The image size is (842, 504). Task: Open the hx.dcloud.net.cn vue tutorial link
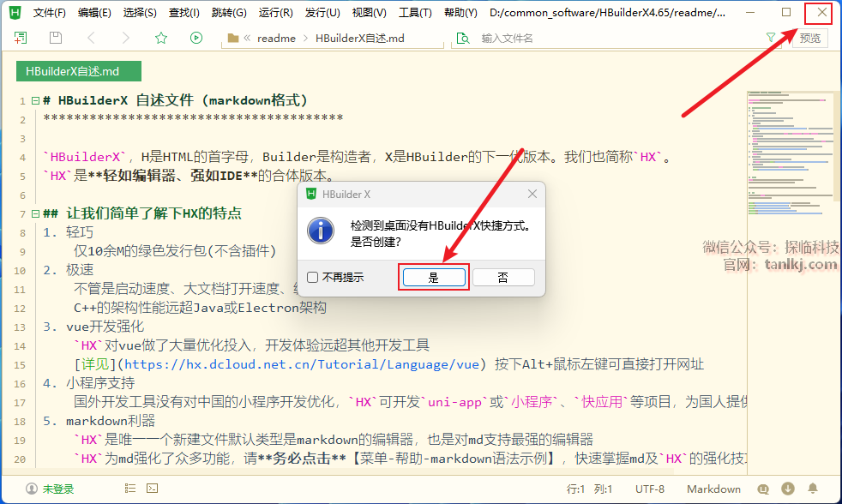302,364
